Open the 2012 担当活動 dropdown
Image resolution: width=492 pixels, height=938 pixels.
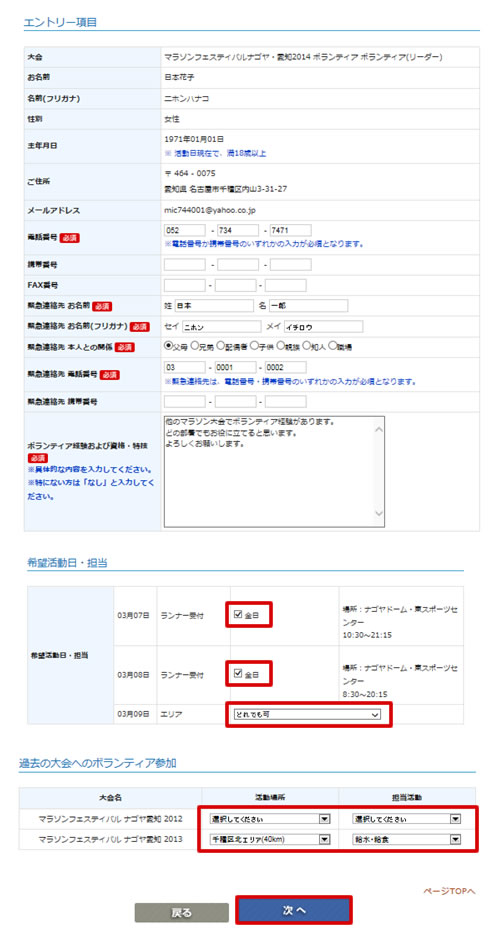click(407, 818)
